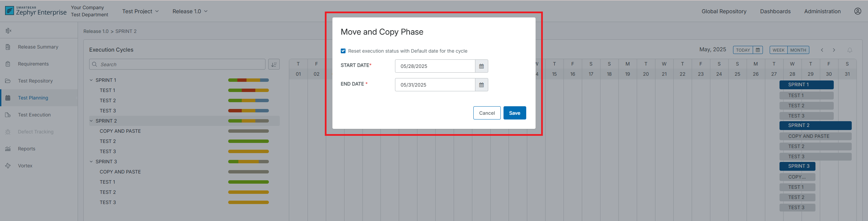Screen dimensions: 868x221
Task: Open the calendar icon beside Today
Action: (x=758, y=50)
